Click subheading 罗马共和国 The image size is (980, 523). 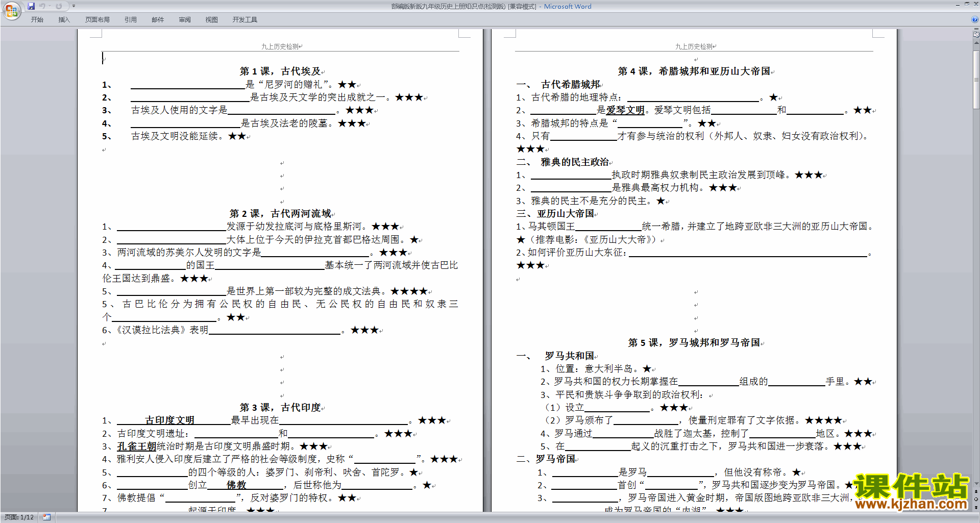570,356
